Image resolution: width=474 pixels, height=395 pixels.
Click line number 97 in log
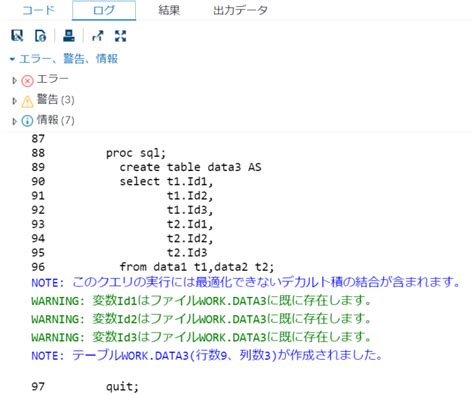coord(38,387)
